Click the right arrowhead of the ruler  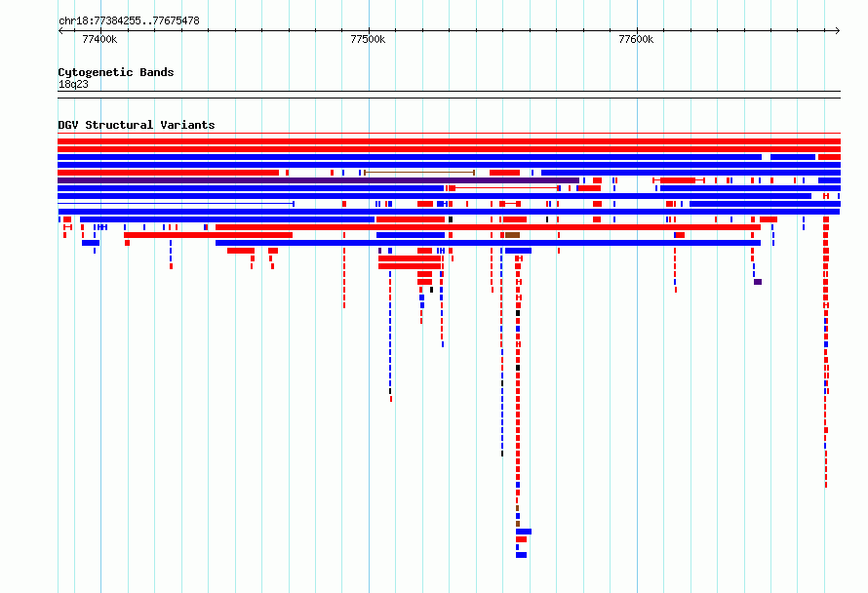tap(838, 30)
